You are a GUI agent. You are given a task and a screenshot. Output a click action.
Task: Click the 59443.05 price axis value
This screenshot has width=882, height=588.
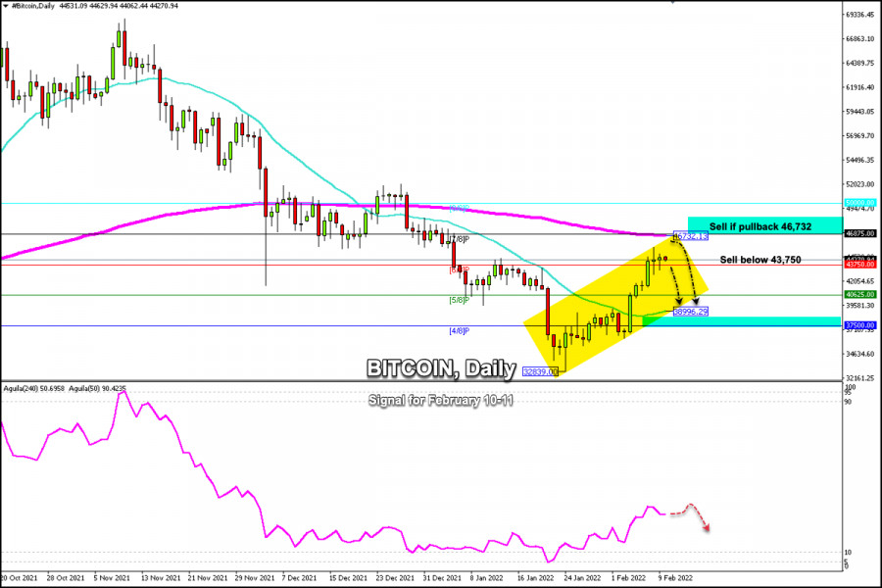(860, 112)
